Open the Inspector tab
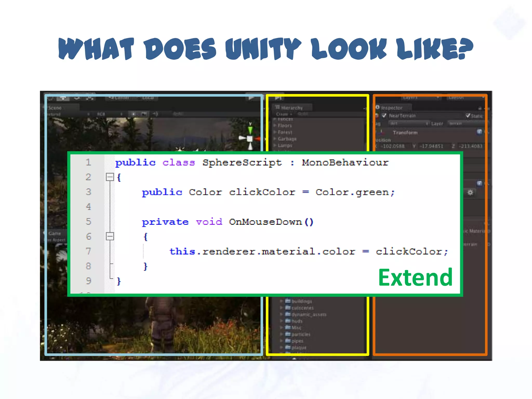 [393, 108]
